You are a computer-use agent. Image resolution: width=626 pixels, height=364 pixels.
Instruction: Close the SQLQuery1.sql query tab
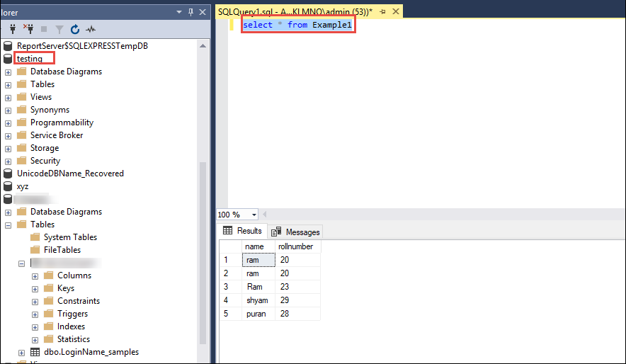[x=396, y=11]
